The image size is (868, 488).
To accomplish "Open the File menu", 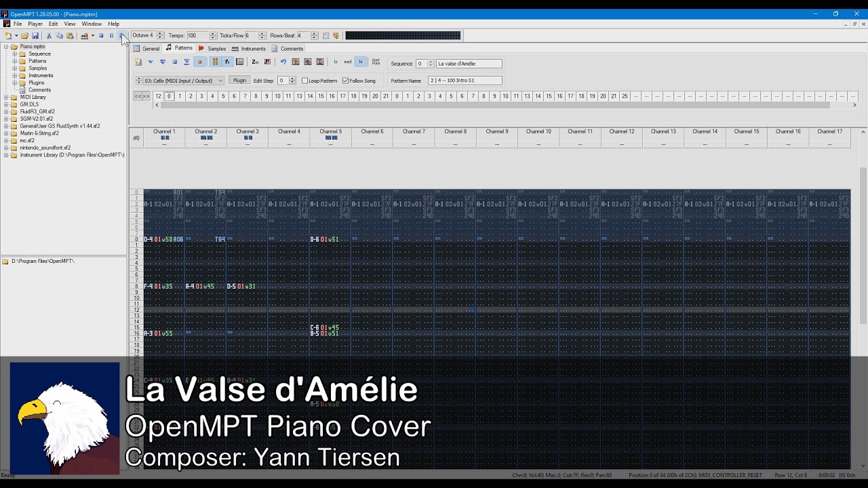I will (18, 24).
